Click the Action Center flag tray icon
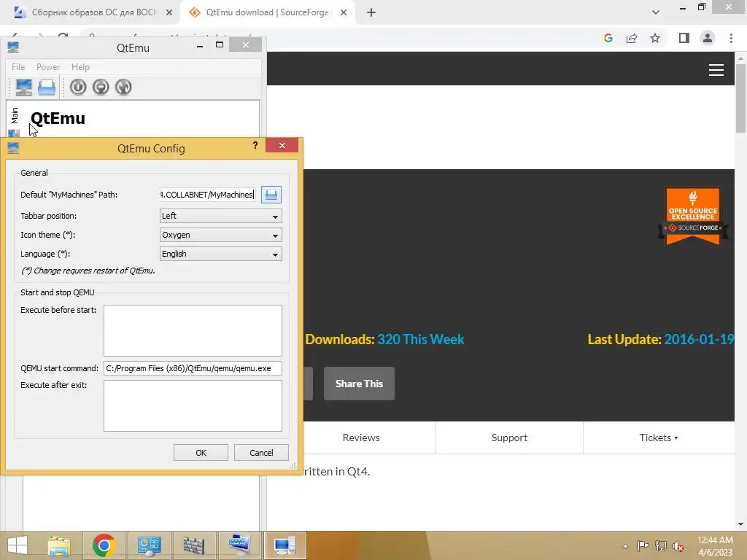Viewport: 747px width, 560px height. (643, 545)
